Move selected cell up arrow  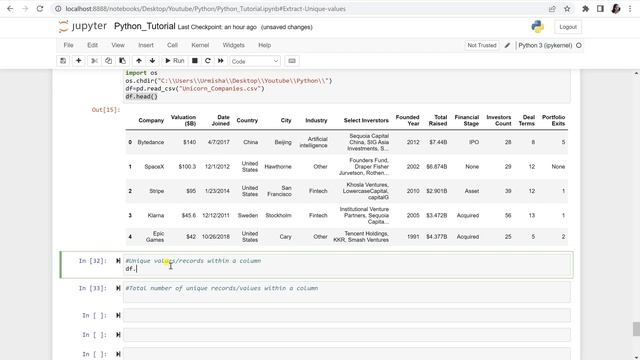coord(139,61)
